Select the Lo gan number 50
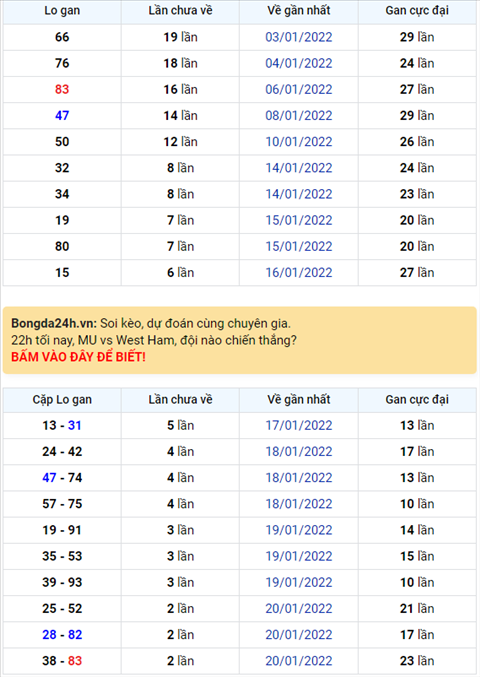The height and width of the screenshot is (677, 480). 62,142
